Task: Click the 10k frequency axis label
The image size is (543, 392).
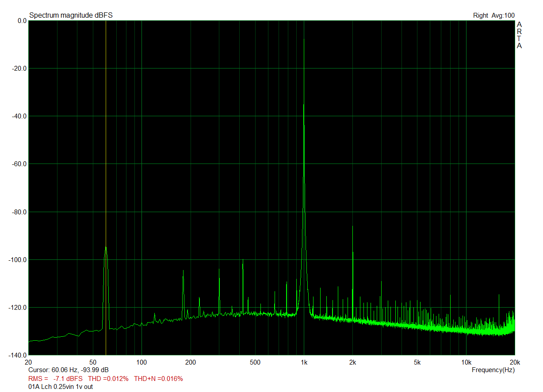Action: (466, 362)
